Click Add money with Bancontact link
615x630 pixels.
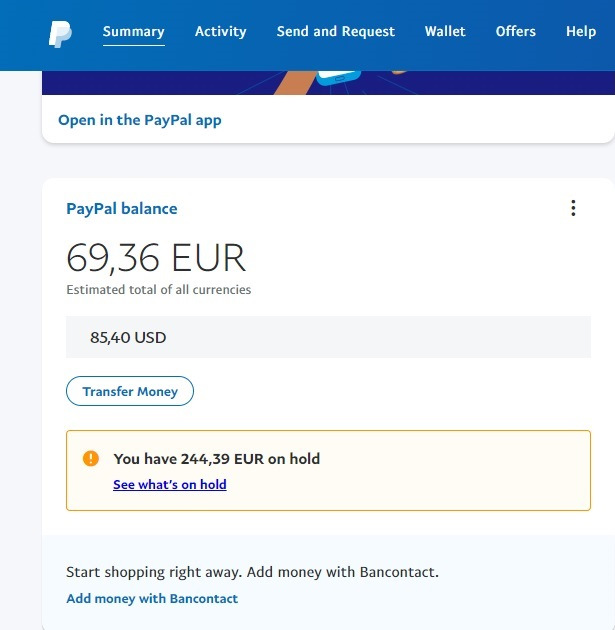point(152,599)
